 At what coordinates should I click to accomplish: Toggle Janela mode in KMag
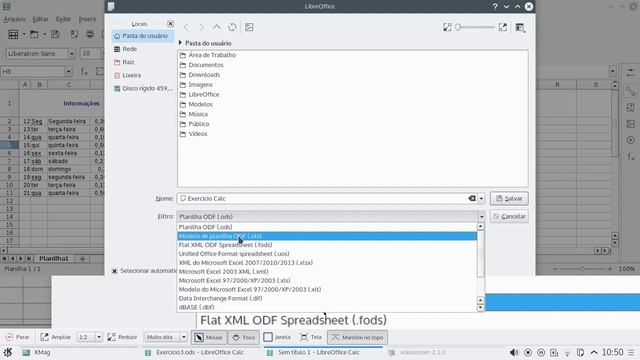tap(277, 337)
